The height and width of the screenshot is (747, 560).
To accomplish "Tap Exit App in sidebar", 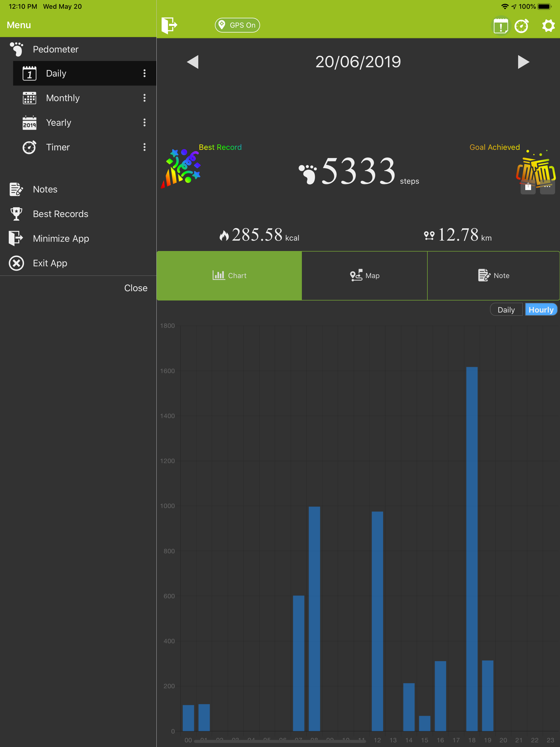I will click(x=50, y=263).
